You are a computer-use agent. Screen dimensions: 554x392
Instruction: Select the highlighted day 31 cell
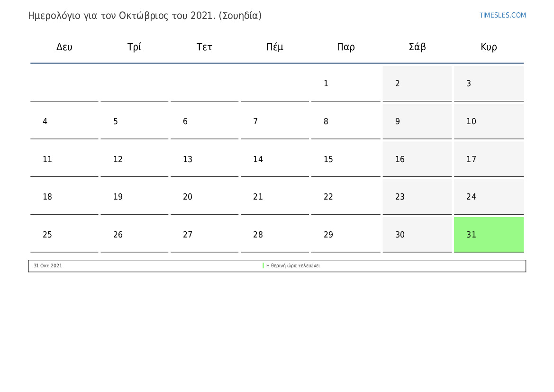(489, 235)
